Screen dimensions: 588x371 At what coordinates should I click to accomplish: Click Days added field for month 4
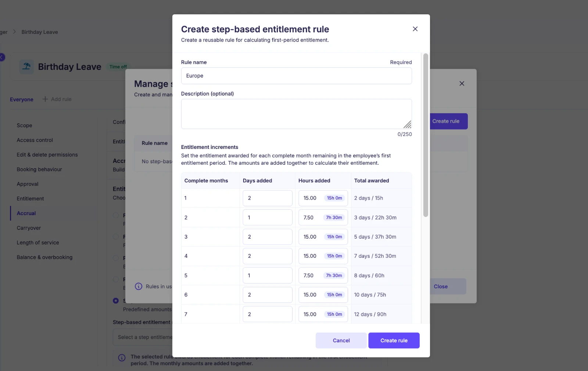pos(268,256)
